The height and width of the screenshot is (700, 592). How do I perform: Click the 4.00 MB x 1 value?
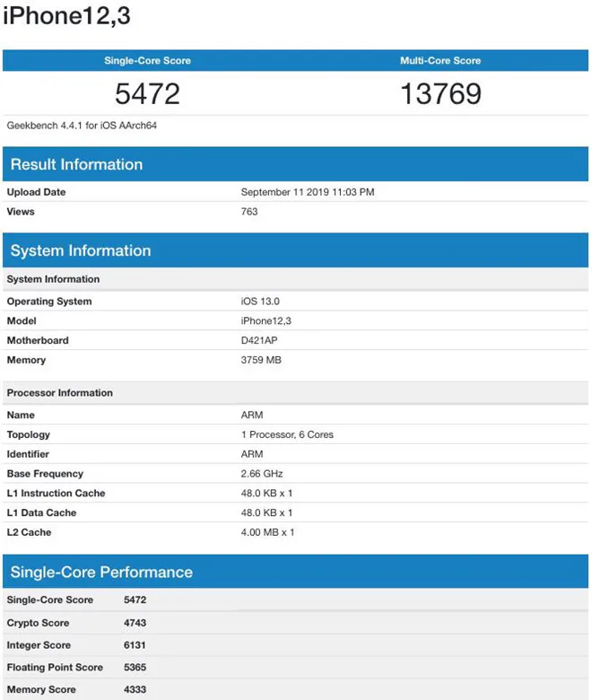267,532
